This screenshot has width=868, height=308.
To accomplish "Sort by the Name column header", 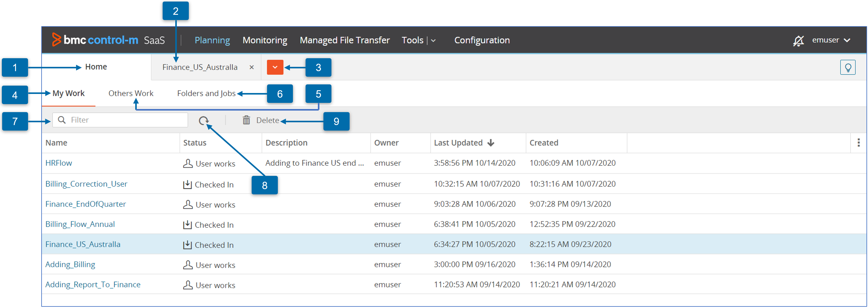I will (x=56, y=143).
